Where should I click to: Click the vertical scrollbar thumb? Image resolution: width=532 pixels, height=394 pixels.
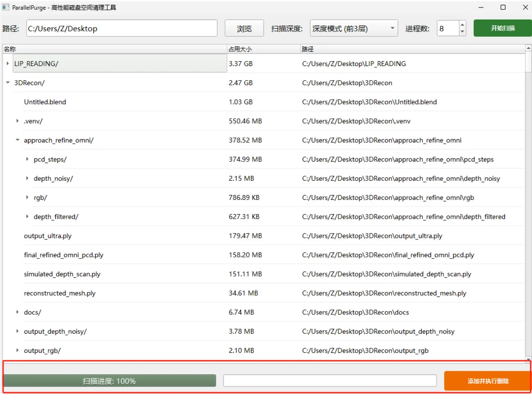(528, 62)
